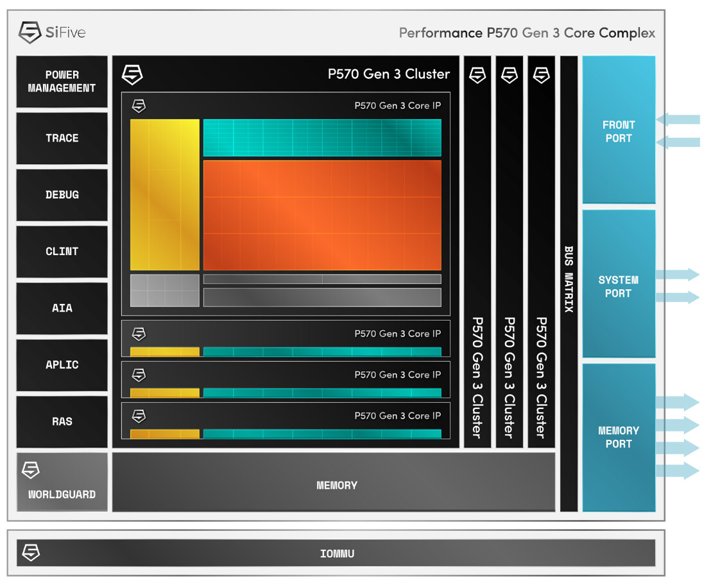Click the teal block in the expanded core

(x=322, y=138)
